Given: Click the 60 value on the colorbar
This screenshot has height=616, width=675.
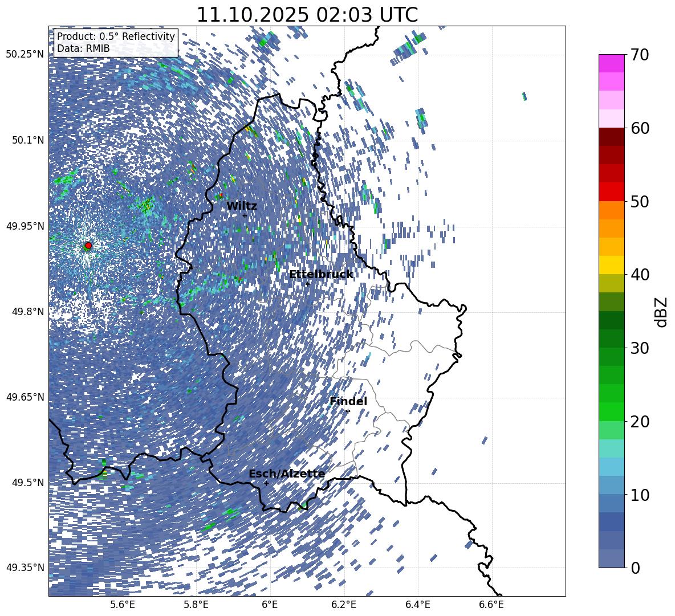Looking at the screenshot, I should 640,128.
